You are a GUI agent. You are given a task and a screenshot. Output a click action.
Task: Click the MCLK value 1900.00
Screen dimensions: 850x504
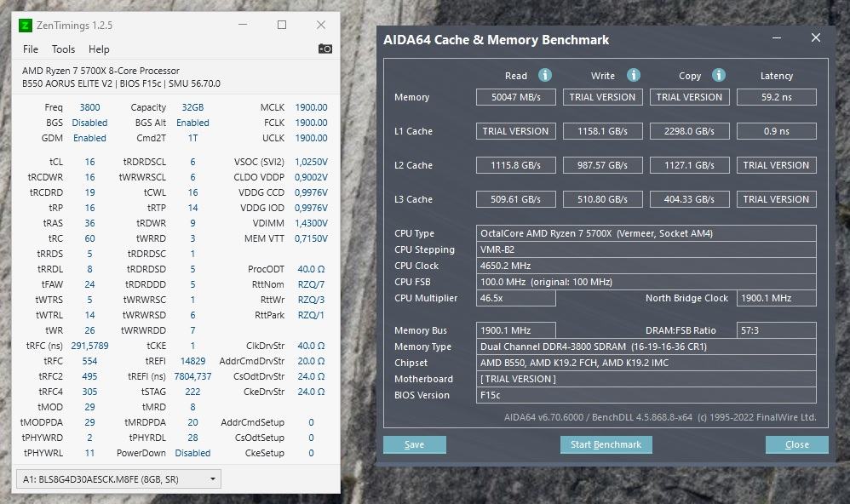(311, 107)
